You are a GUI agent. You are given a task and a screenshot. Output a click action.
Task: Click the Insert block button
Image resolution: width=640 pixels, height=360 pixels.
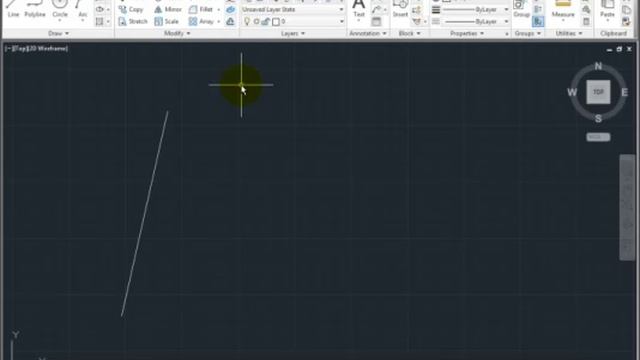[400, 9]
